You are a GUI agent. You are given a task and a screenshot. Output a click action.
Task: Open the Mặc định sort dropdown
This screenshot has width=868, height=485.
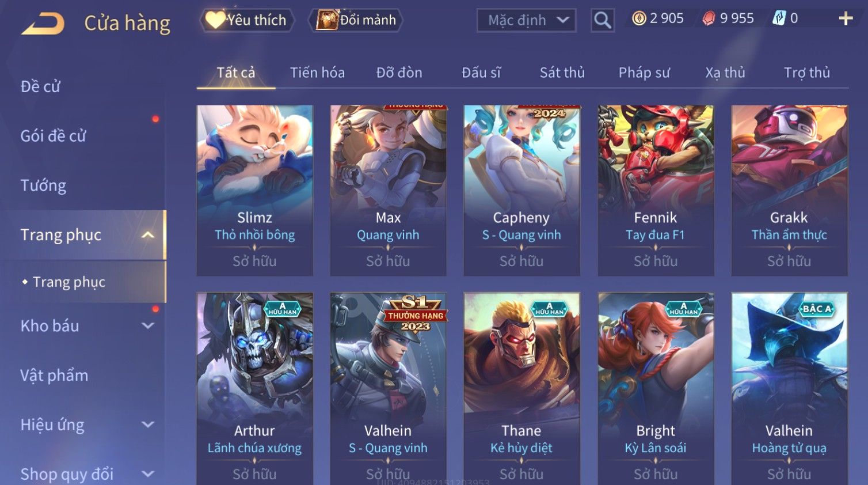(527, 20)
